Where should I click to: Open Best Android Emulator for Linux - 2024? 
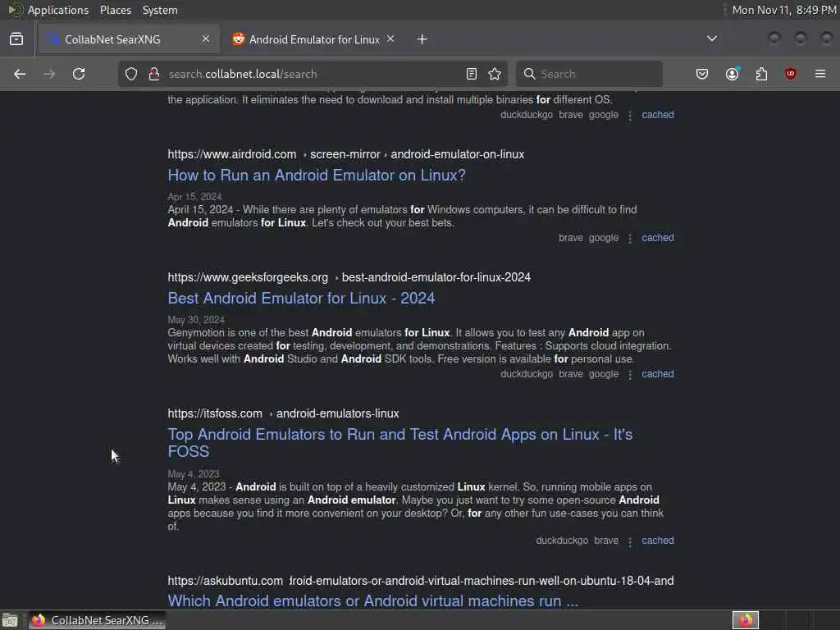pyautogui.click(x=301, y=299)
